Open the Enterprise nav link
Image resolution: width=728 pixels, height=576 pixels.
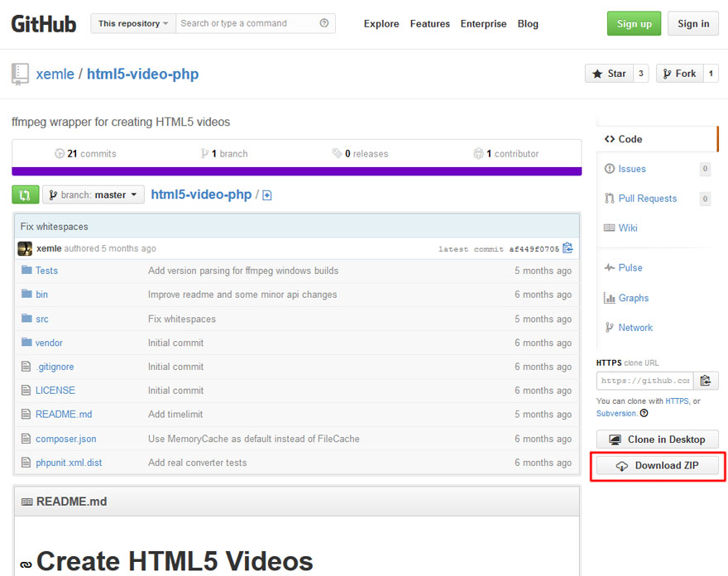point(483,24)
